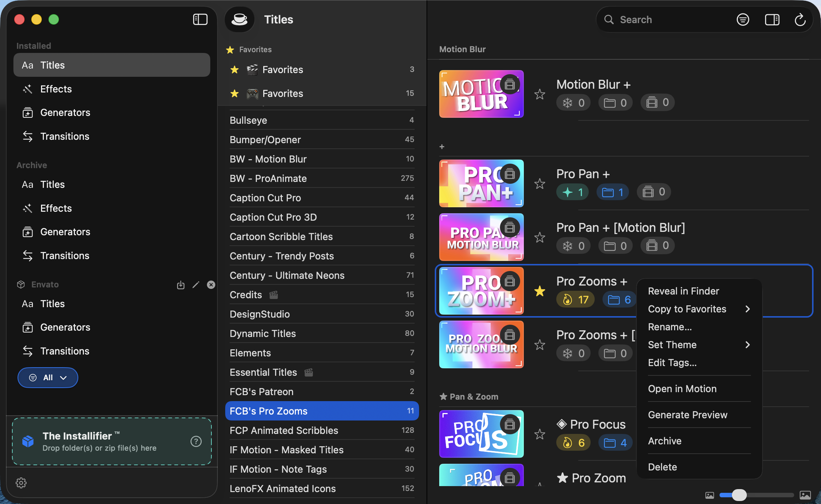
Task: Select Transitions in the Installed section
Action: [65, 136]
